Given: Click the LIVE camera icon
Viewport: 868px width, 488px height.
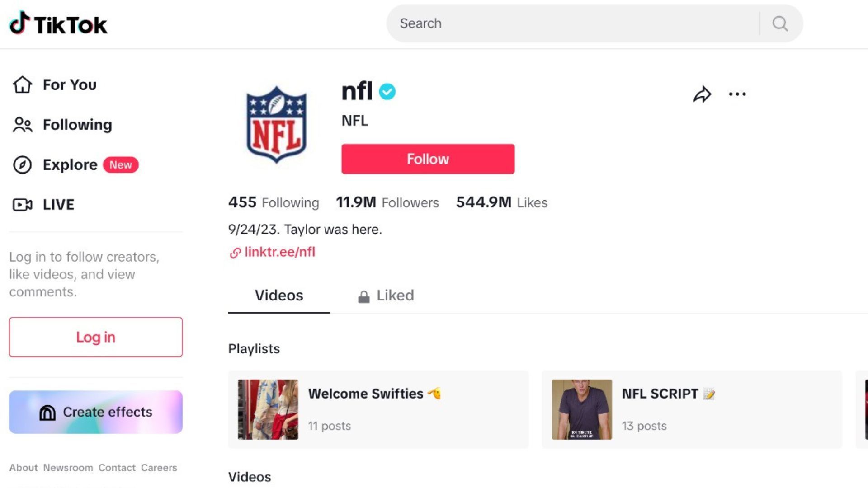Looking at the screenshot, I should (22, 205).
